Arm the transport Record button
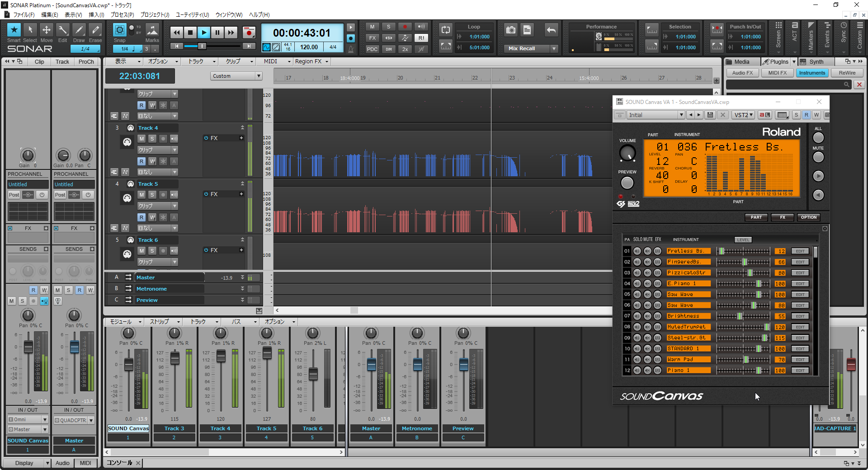 pos(249,33)
